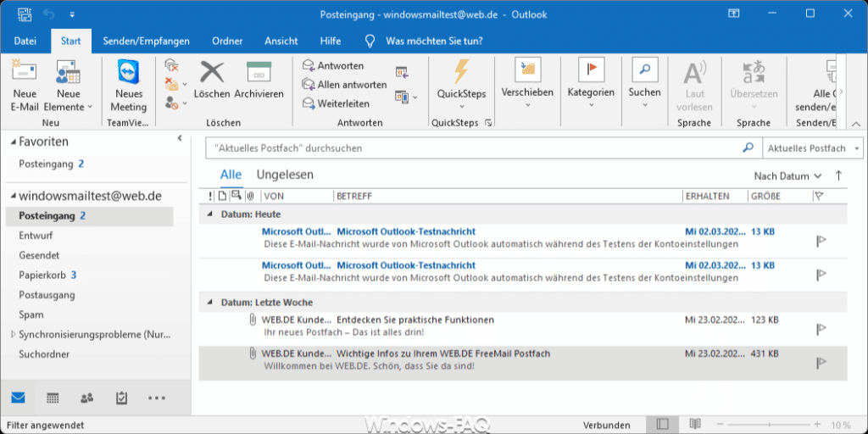Switch to the Senden/Empfangen tab

point(146,41)
